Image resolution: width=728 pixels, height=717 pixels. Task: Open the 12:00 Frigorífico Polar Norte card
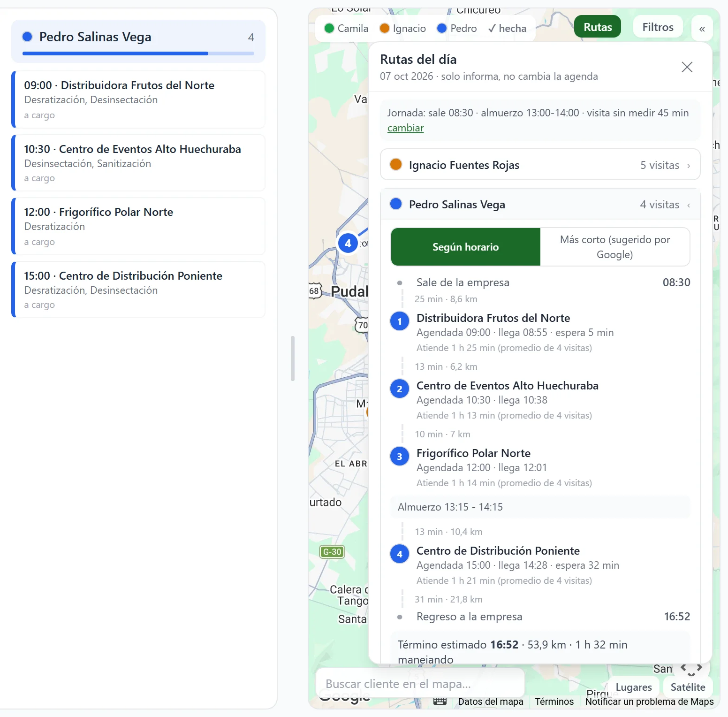coord(138,226)
